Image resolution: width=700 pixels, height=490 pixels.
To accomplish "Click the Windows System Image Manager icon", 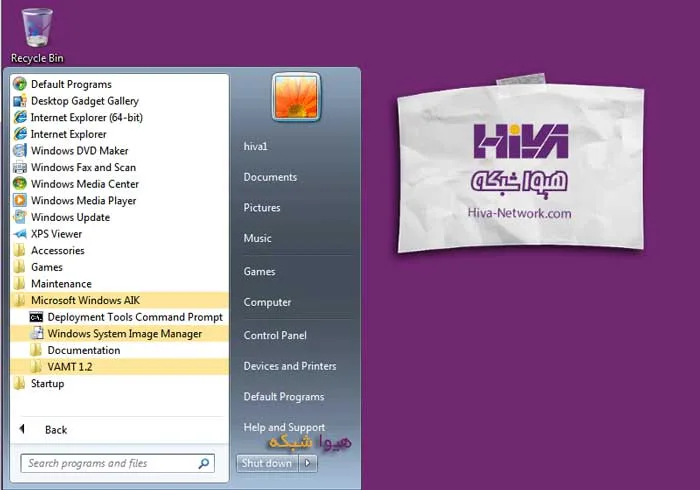I will (37, 333).
